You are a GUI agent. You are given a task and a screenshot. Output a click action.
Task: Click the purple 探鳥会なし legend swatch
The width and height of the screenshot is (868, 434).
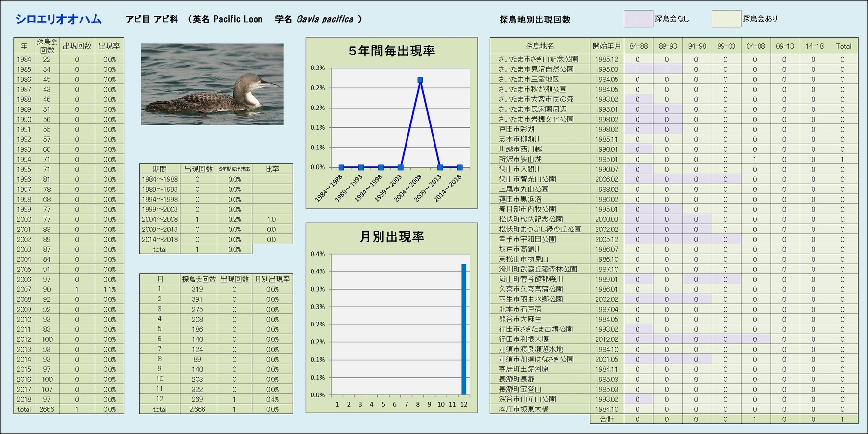[x=638, y=19]
